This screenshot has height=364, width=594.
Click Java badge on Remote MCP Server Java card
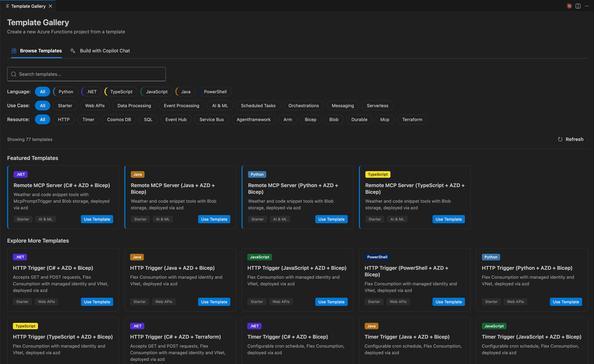coord(137,175)
